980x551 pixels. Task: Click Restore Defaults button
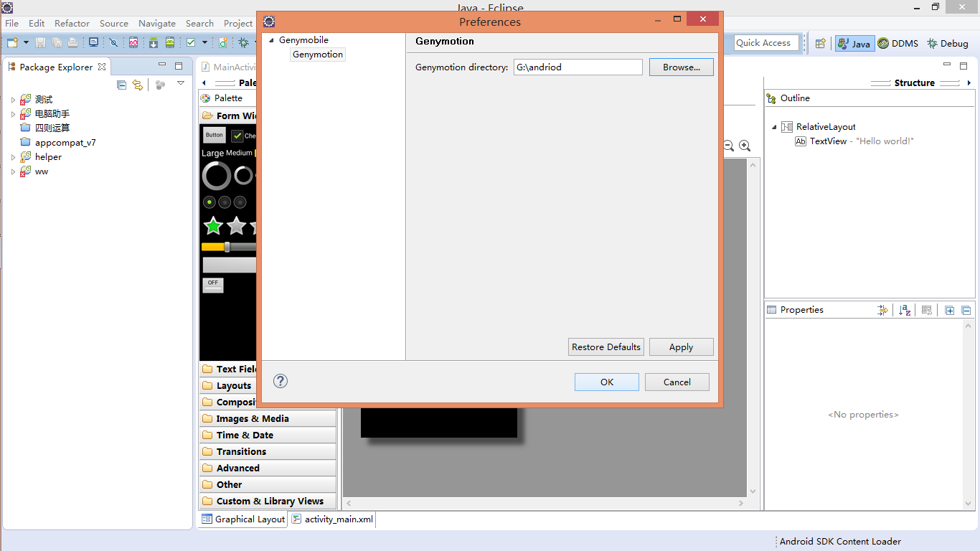click(x=606, y=347)
